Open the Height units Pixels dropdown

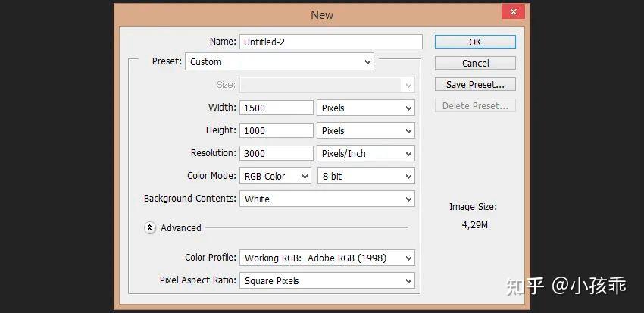pyautogui.click(x=365, y=130)
